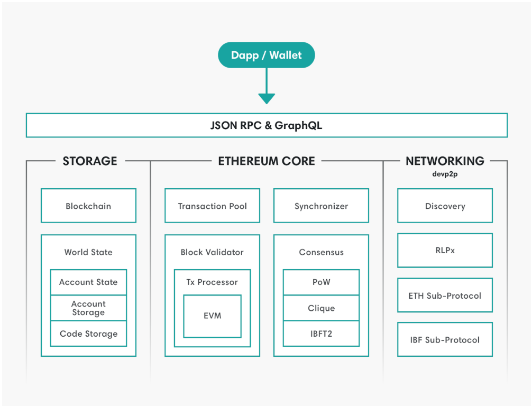Click the Tx Processor label
The image size is (532, 407).
pos(212,282)
